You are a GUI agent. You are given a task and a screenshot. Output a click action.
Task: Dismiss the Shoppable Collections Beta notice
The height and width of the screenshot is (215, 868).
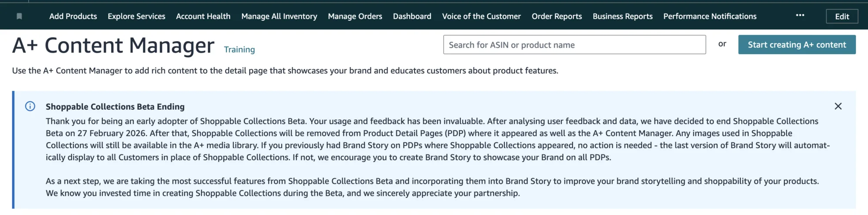[838, 106]
